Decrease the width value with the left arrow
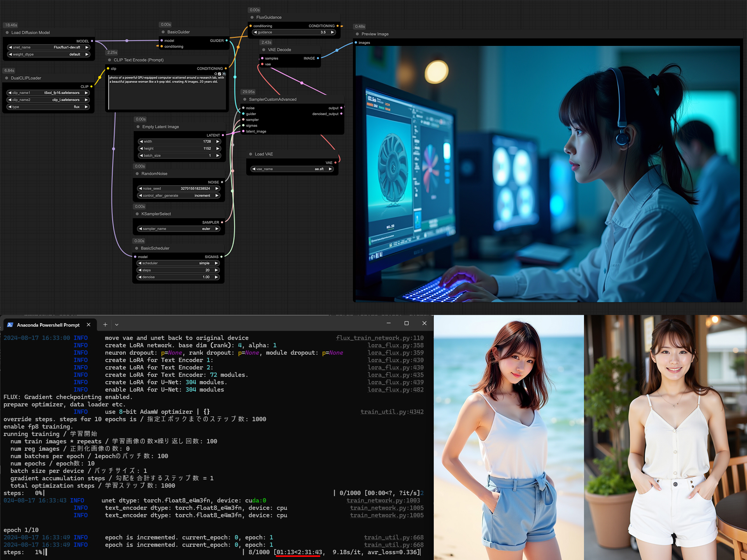747x560 pixels. coord(142,142)
